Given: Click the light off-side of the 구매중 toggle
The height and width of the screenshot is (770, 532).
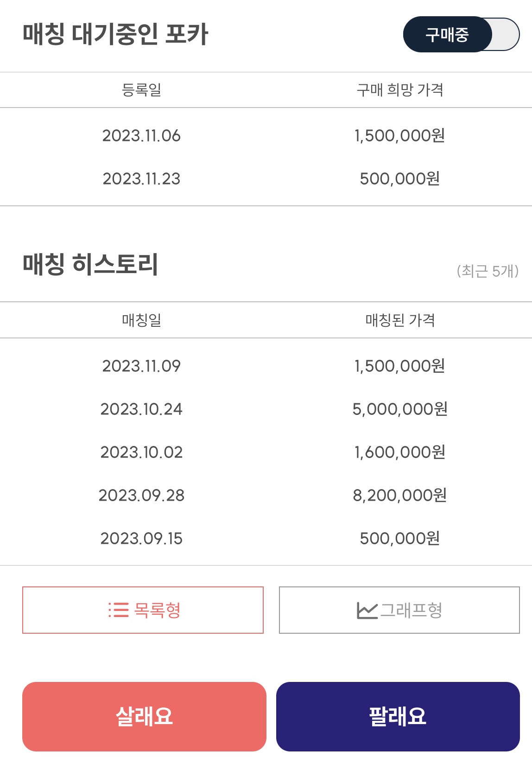Looking at the screenshot, I should pos(505,34).
